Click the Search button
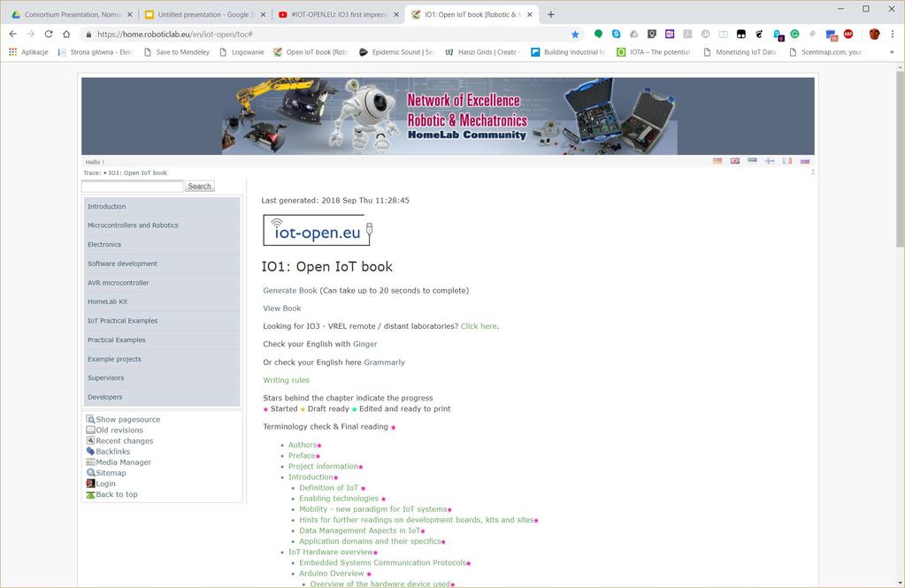 pyautogui.click(x=199, y=186)
